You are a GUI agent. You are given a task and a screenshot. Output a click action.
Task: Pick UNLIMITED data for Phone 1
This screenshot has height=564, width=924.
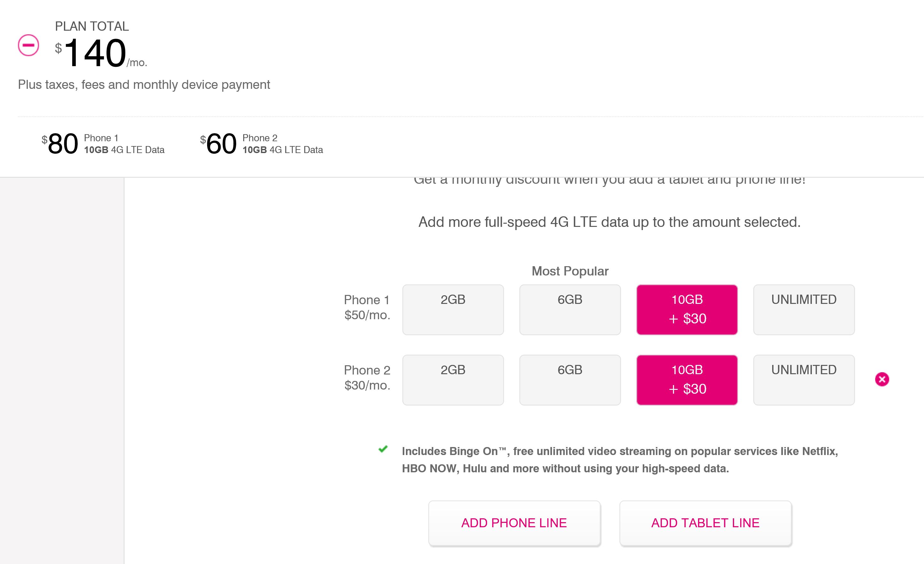pos(804,310)
